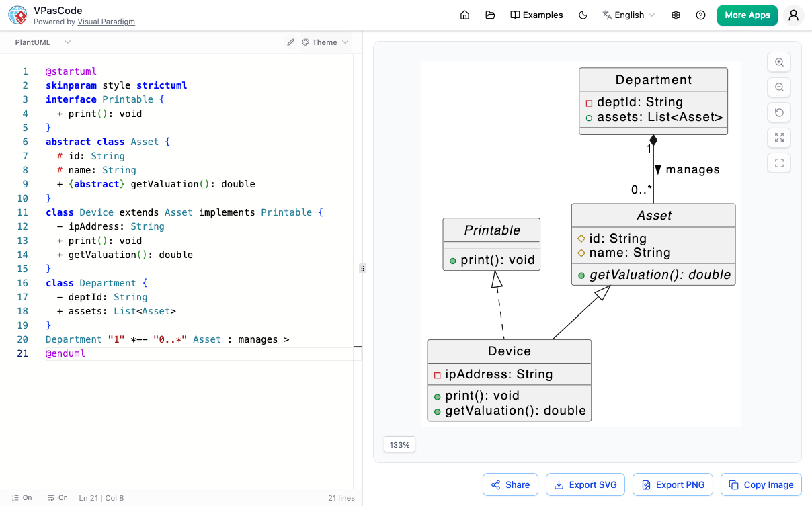This screenshot has width=812, height=506.
Task: Click Export PNG button
Action: (673, 484)
